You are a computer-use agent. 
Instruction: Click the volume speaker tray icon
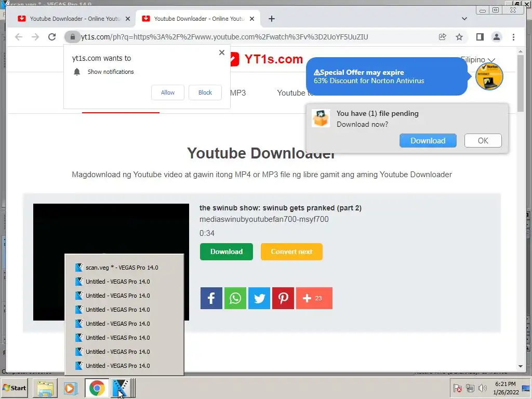[x=482, y=388]
